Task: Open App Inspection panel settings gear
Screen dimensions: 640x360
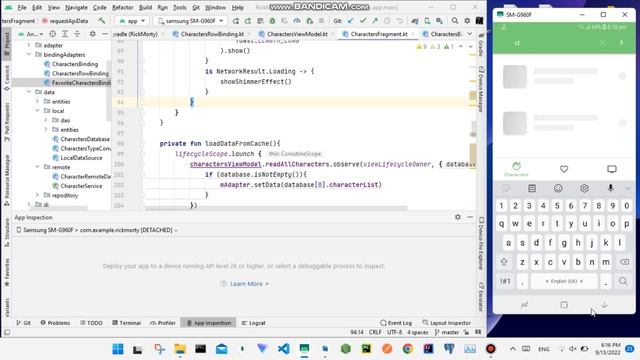Action: [x=458, y=217]
